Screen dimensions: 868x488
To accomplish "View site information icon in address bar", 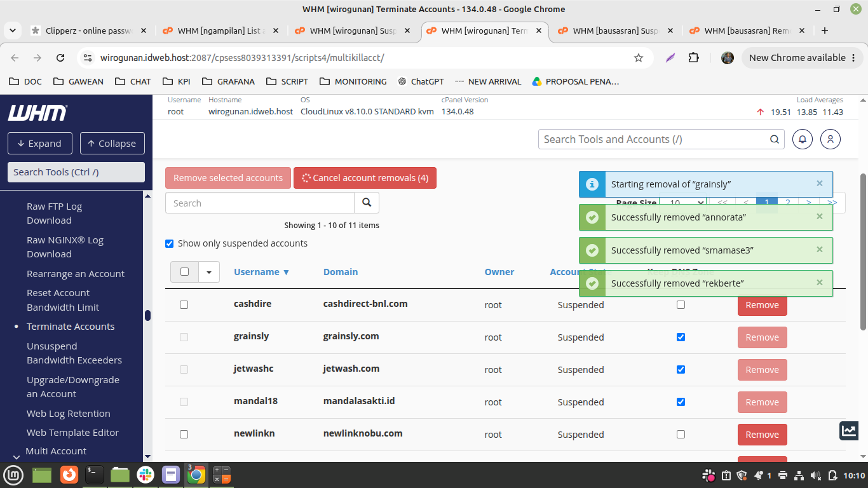I will 88,58.
